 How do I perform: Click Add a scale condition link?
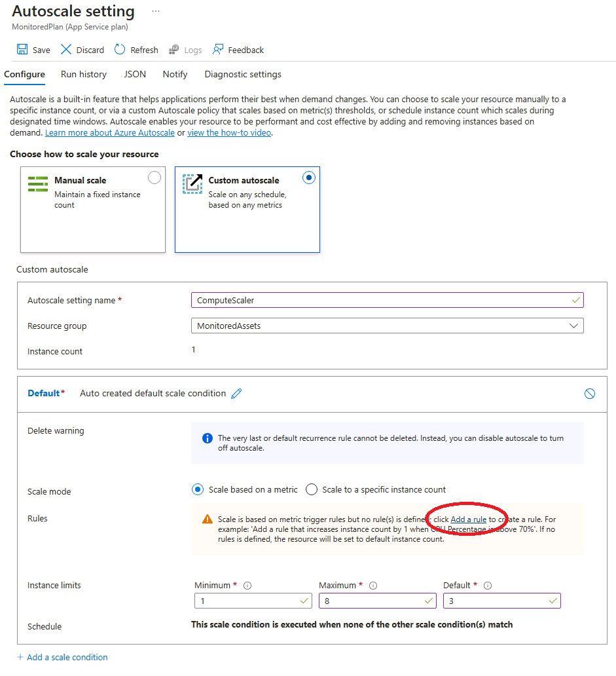pos(67,657)
